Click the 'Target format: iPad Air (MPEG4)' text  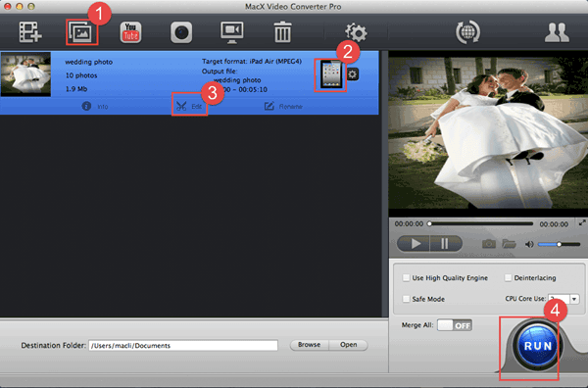[252, 61]
